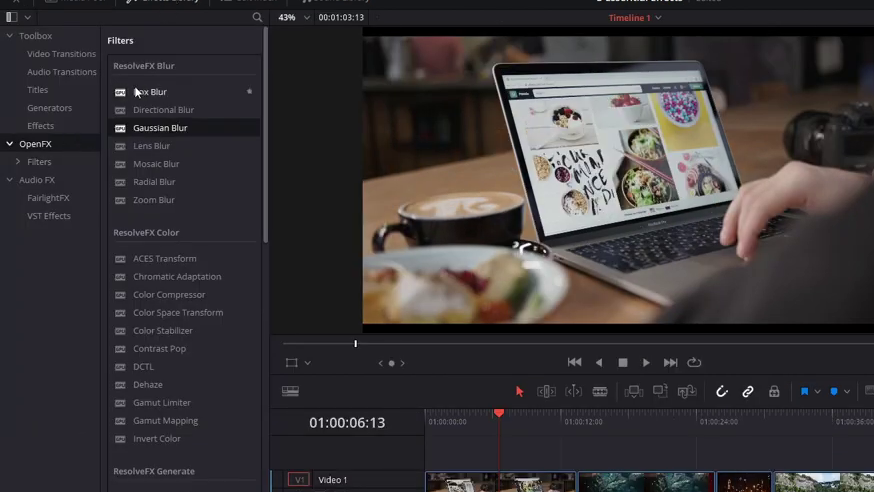Viewport: 874px width, 492px height.
Task: Select Video Transitions in the Toolbox
Action: (x=61, y=54)
